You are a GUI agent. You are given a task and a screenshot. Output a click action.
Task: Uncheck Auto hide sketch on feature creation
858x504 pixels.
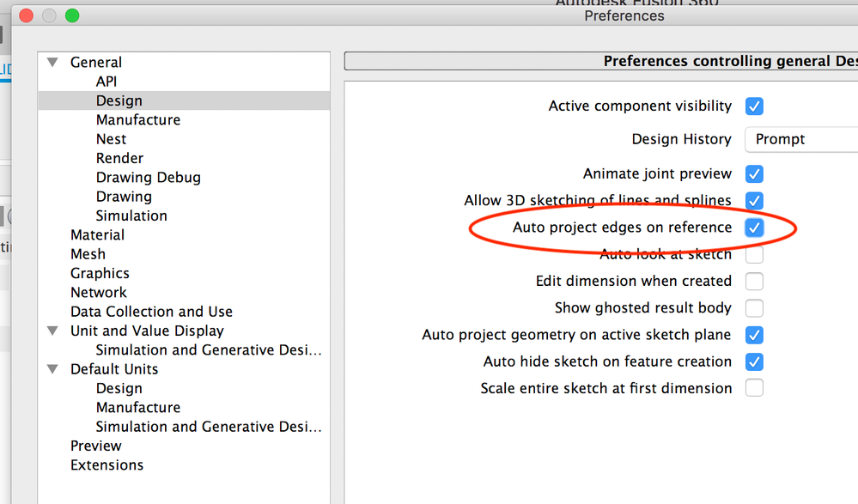tap(754, 361)
